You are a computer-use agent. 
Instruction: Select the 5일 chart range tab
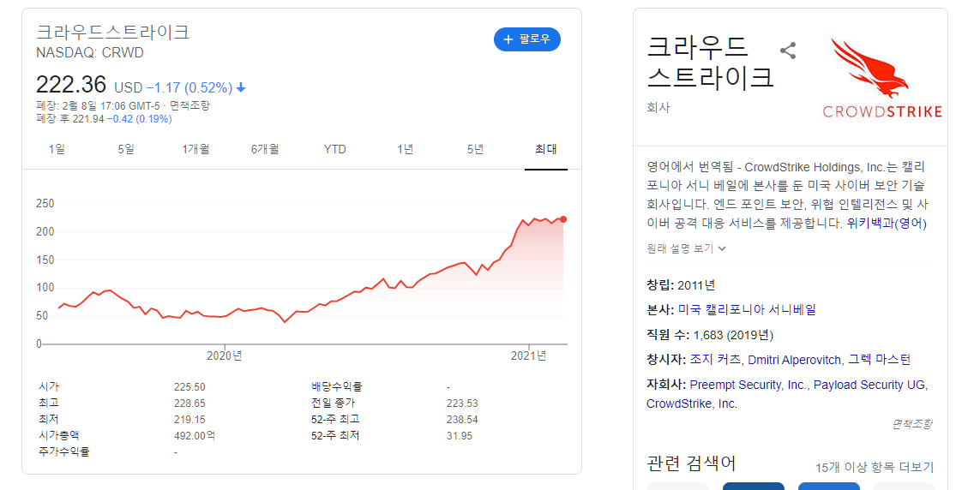pos(126,149)
